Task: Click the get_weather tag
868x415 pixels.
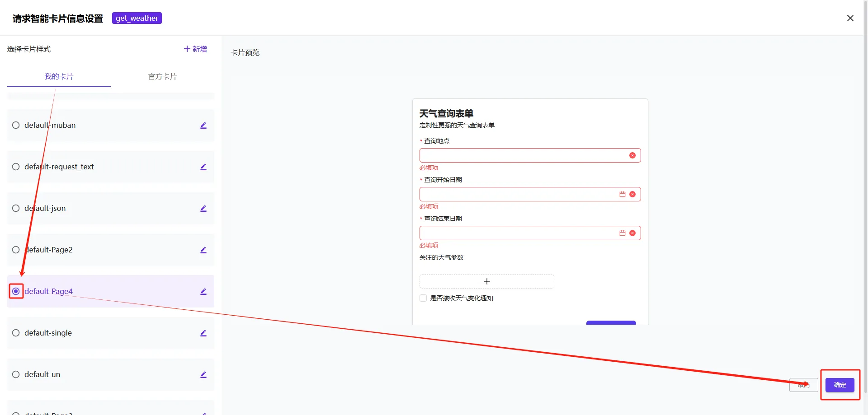Action: click(137, 18)
